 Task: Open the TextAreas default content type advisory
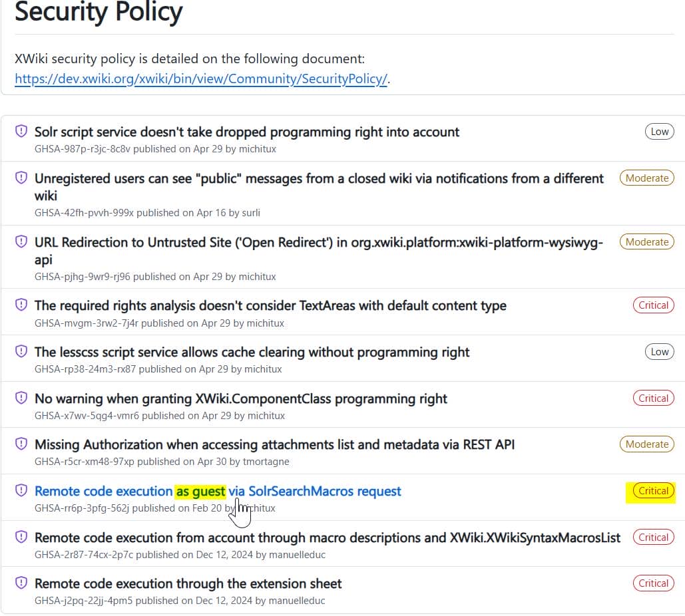[x=270, y=305]
